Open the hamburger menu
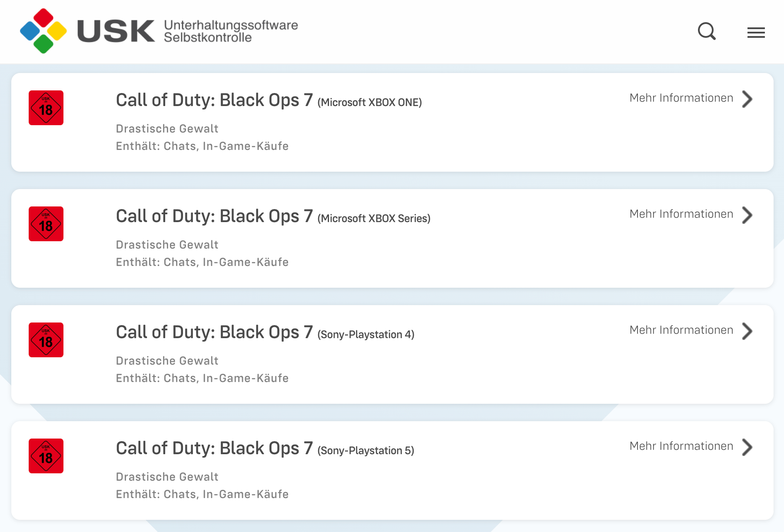784x532 pixels. click(x=756, y=33)
